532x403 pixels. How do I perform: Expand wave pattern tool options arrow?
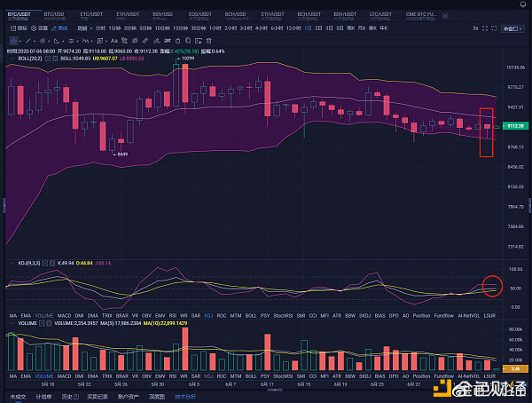coord(91,41)
